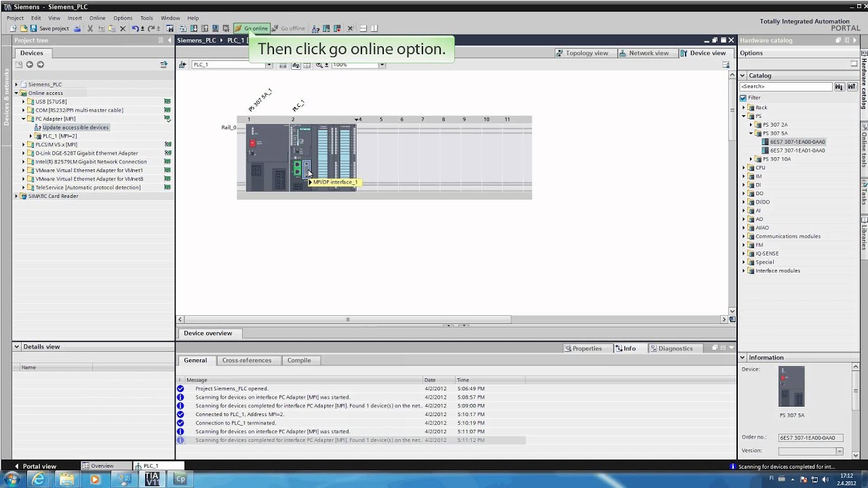Image resolution: width=868 pixels, height=488 pixels.
Task: Collapse the Online access tree node
Action: [x=16, y=93]
